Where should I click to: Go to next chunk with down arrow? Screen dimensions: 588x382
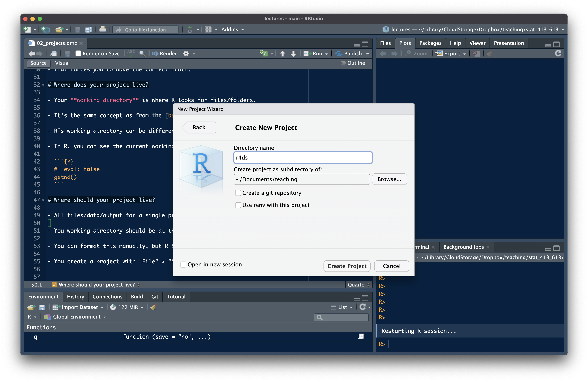coord(293,54)
